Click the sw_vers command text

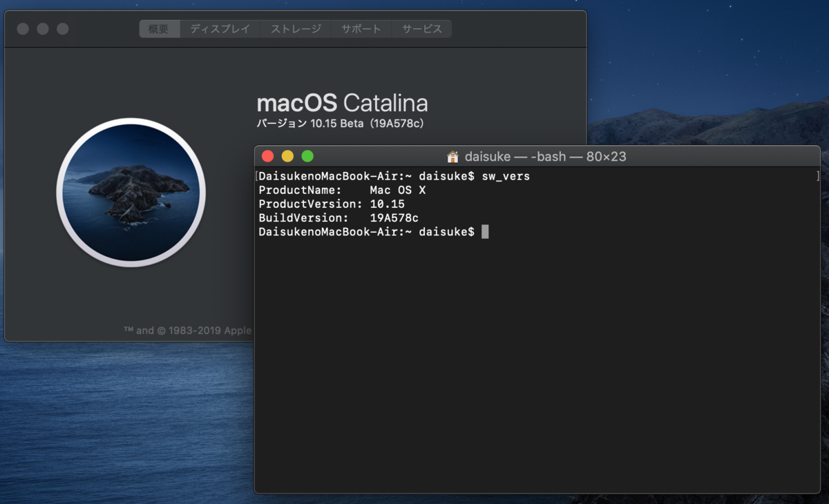pos(506,177)
